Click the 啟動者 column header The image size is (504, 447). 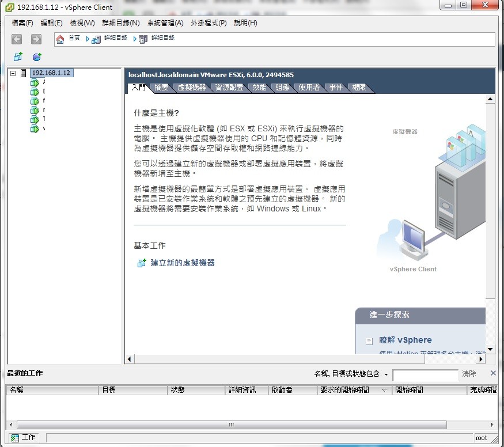pyautogui.click(x=293, y=390)
